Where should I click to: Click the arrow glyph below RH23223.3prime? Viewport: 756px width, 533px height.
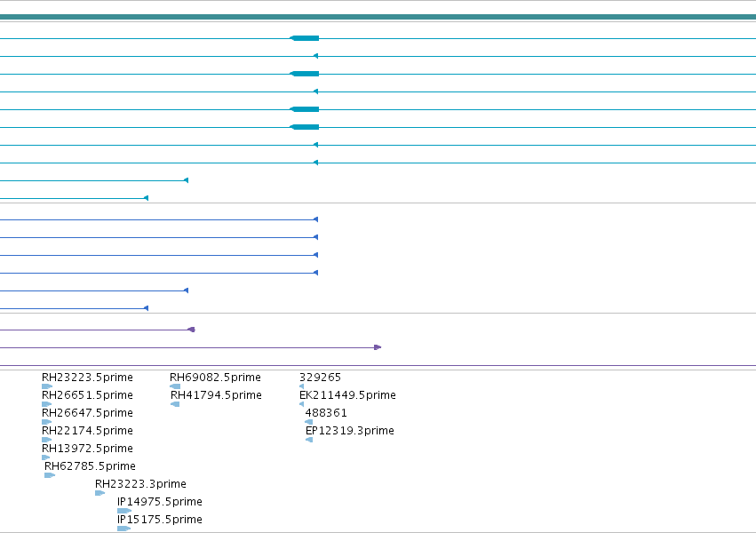(99, 494)
